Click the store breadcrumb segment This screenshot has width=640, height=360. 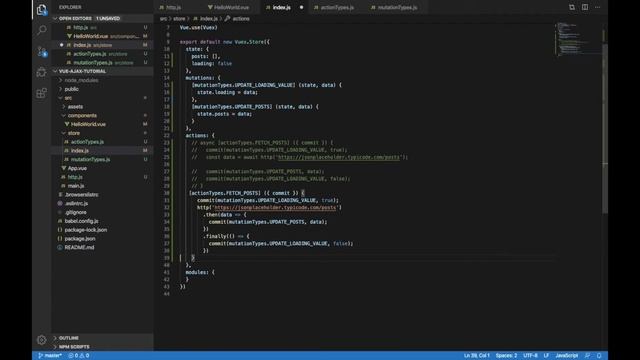[x=179, y=19]
